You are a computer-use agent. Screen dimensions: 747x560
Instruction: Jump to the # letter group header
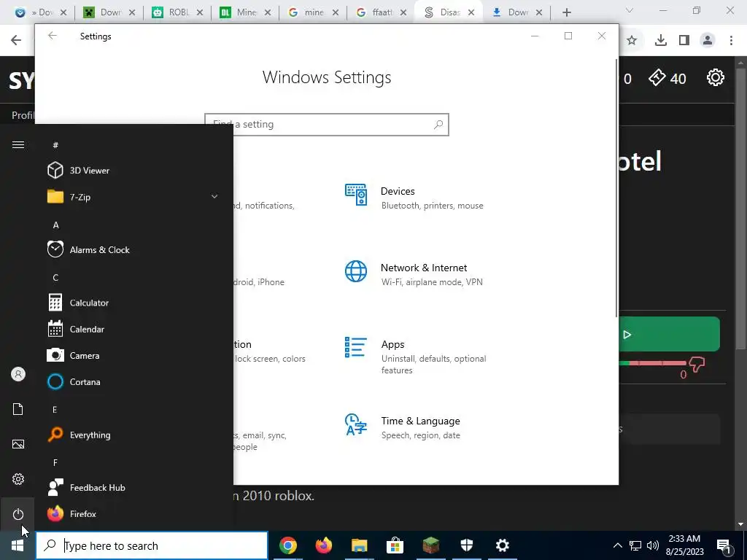[55, 145]
